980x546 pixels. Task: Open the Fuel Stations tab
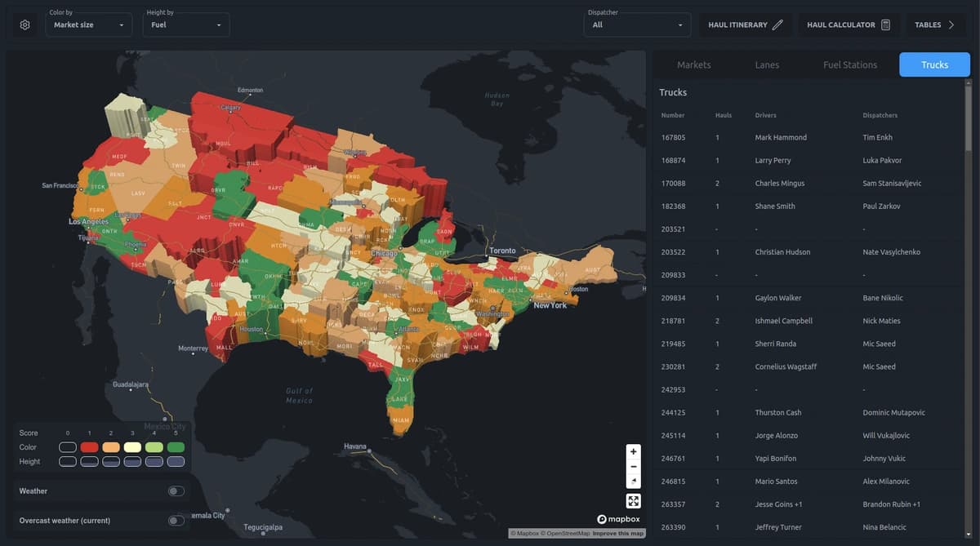coord(850,64)
